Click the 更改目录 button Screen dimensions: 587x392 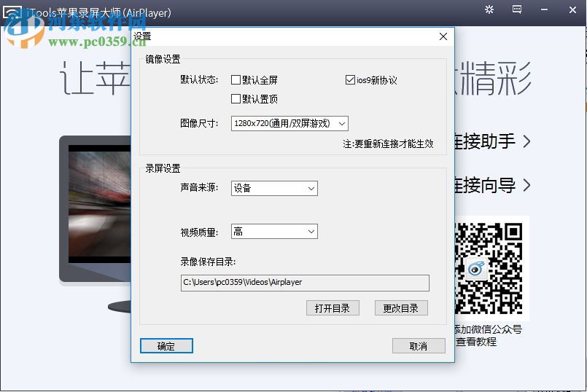pos(401,308)
